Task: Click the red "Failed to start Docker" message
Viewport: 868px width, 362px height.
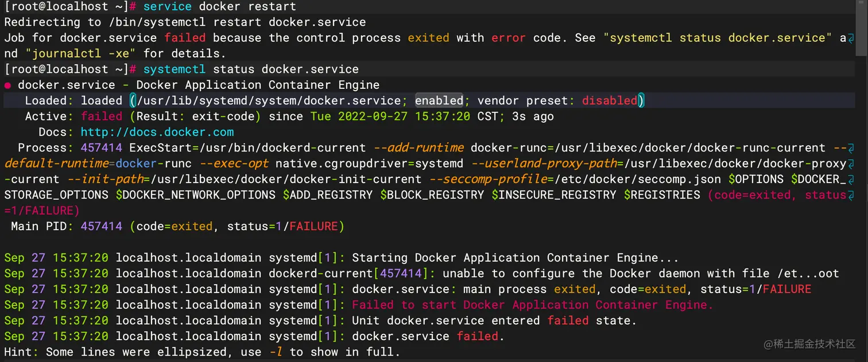Action: [532, 305]
